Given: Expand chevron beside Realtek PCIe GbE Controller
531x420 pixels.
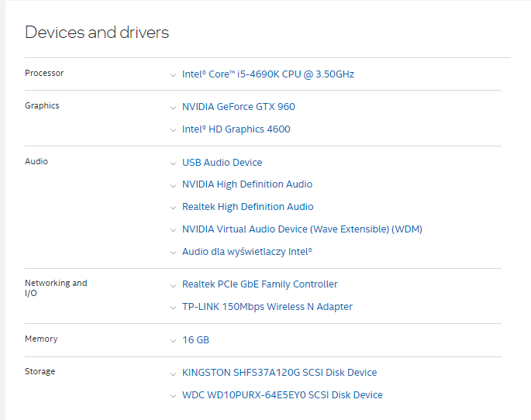Looking at the screenshot, I should (x=173, y=286).
